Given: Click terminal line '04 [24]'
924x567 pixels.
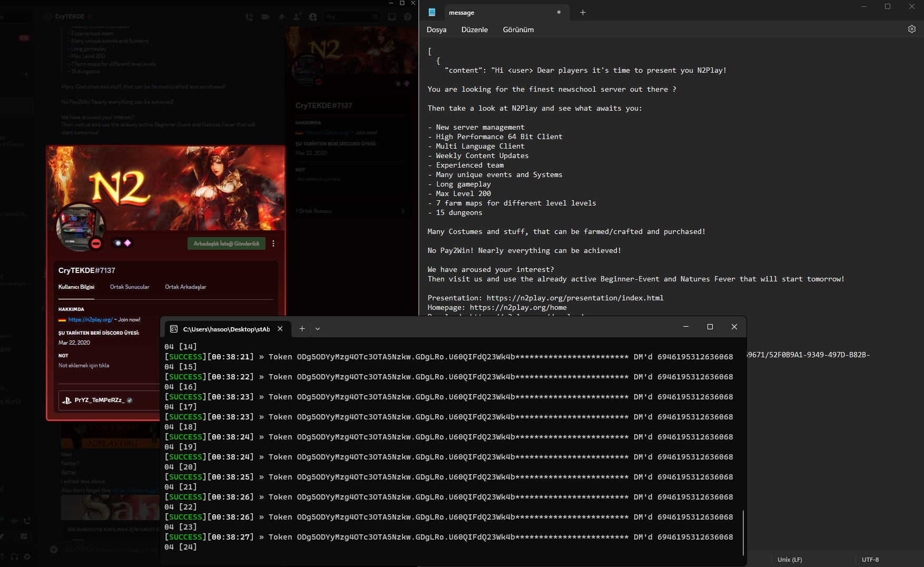Looking at the screenshot, I should coord(180,547).
